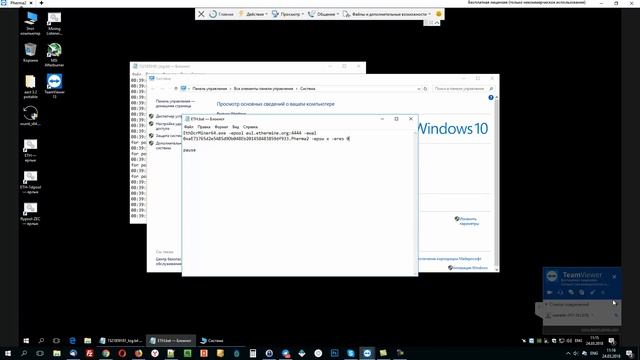
Task: Close the TeamViewer notification panel
Action: tap(614, 277)
